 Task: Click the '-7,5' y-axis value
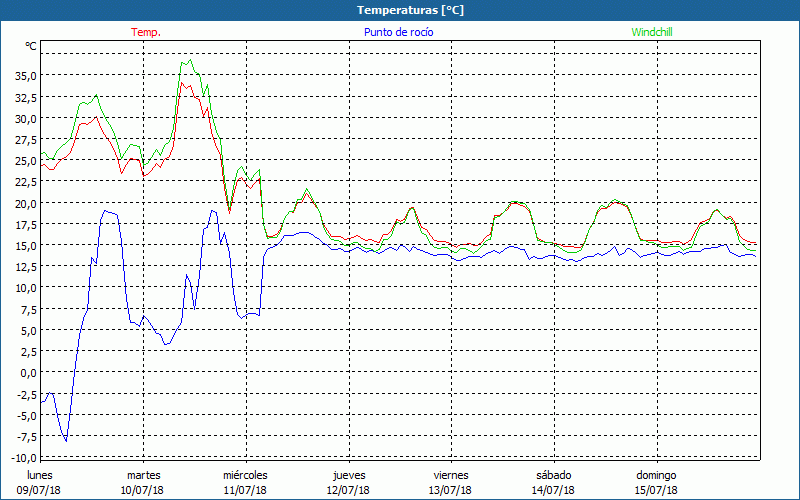click(x=27, y=436)
